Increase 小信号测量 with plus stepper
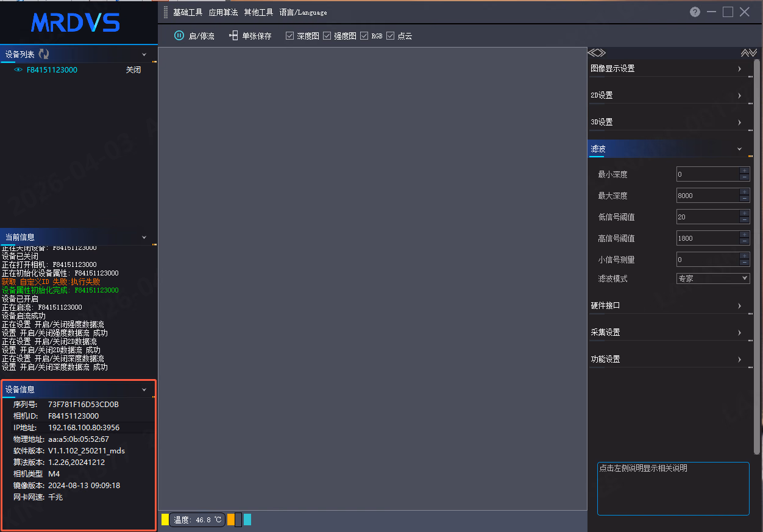The height and width of the screenshot is (532, 763). 744,256
